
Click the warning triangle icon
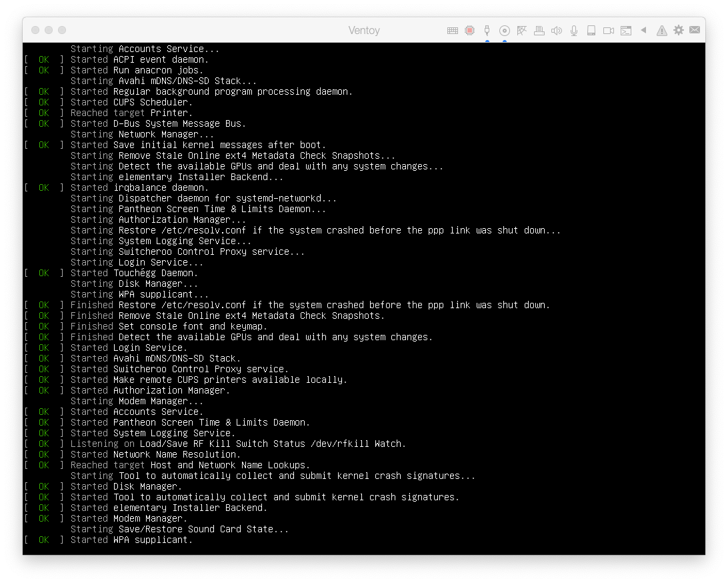point(661,31)
